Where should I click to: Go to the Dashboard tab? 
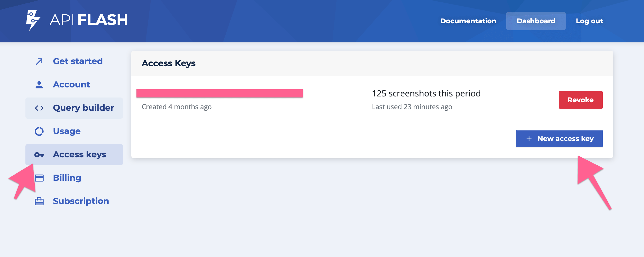[x=536, y=21]
